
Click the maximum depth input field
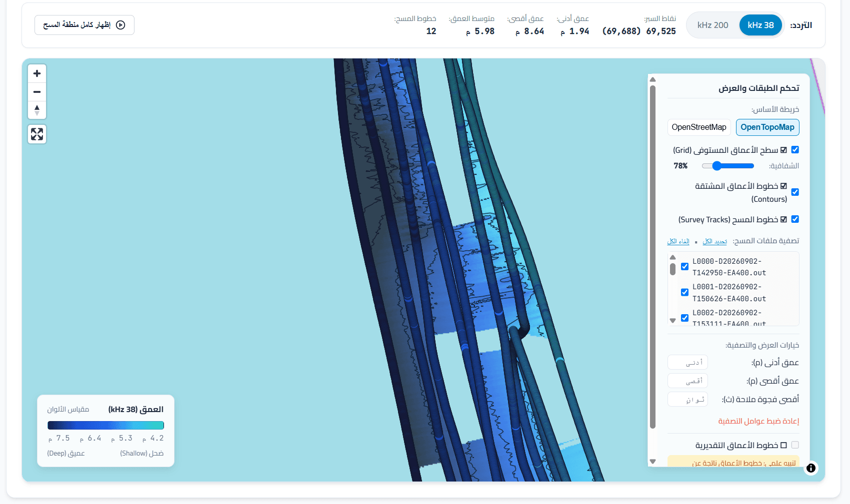pos(687,381)
